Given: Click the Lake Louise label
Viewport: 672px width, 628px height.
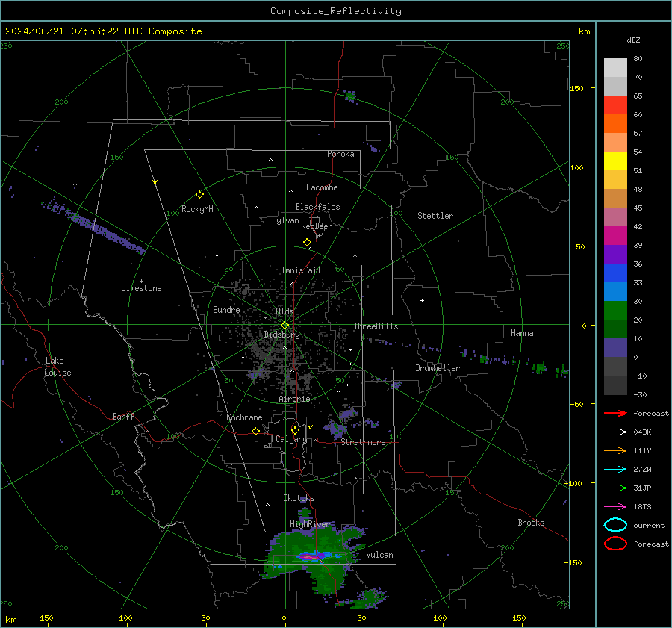Looking at the screenshot, I should 57,367.
